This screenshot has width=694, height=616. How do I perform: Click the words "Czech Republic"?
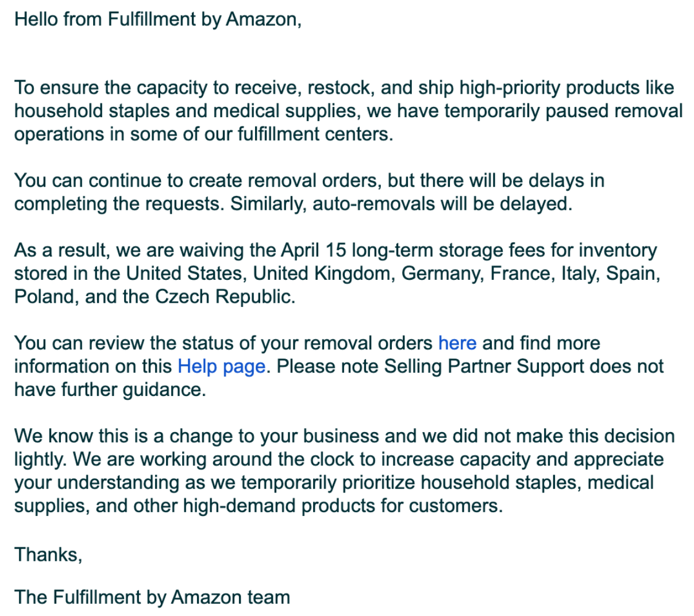click(x=225, y=297)
